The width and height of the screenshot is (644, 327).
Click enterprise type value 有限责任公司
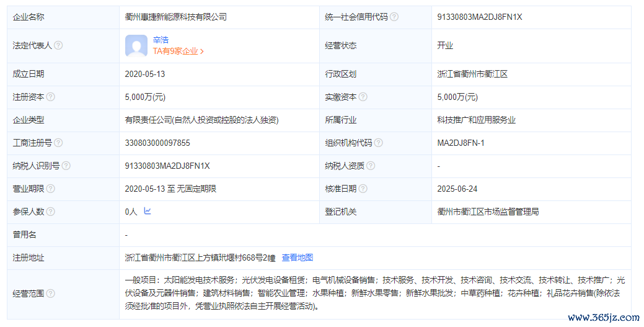tap(201, 120)
